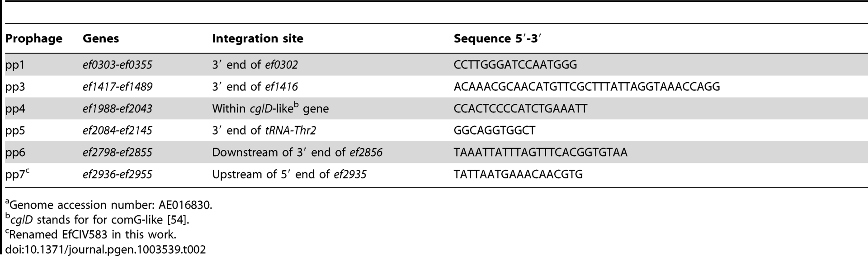Viewport: 868px width, 256px height.
Task: Click the 3' end of ef1416 cell
Action: pos(255,87)
